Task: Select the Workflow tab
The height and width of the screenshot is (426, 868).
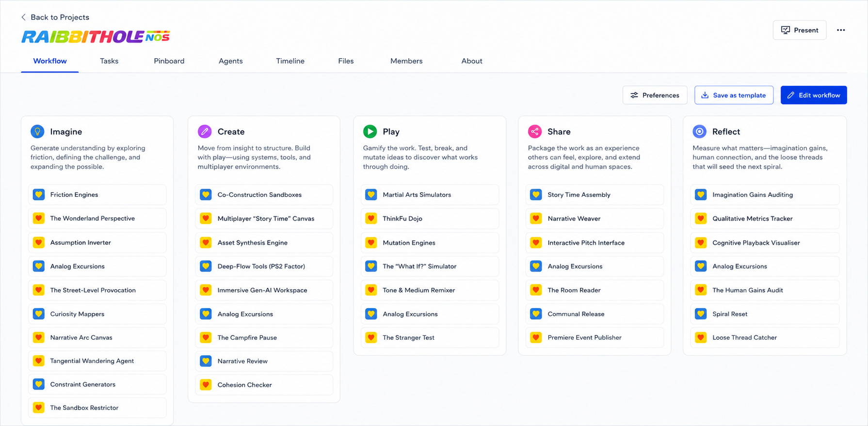Action: coord(50,61)
